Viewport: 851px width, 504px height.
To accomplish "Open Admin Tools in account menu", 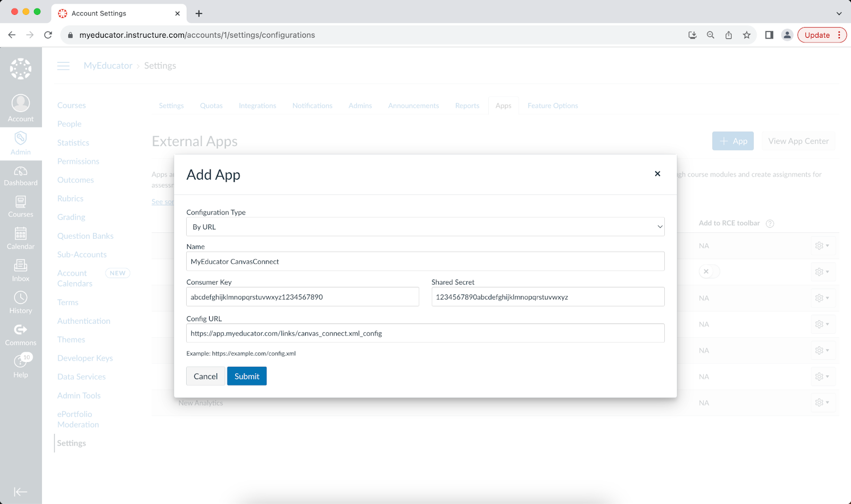I will tap(79, 396).
